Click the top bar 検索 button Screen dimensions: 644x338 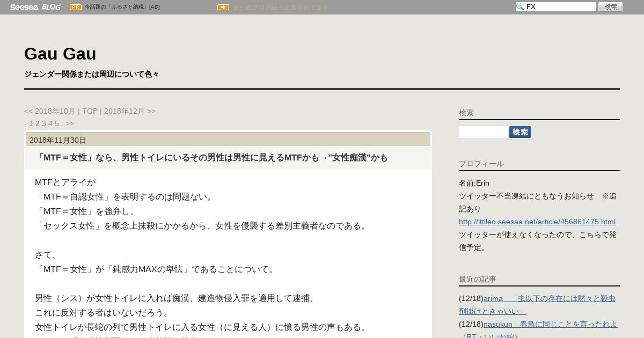click(x=610, y=6)
